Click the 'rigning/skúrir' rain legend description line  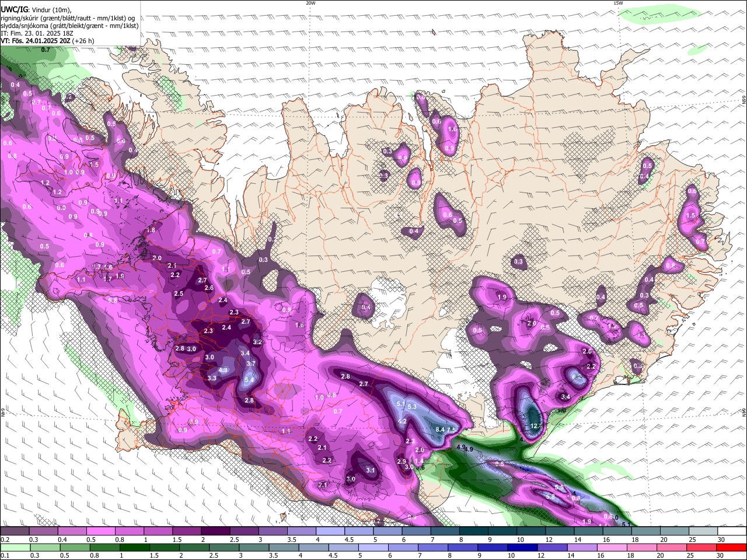pyautogui.click(x=68, y=18)
